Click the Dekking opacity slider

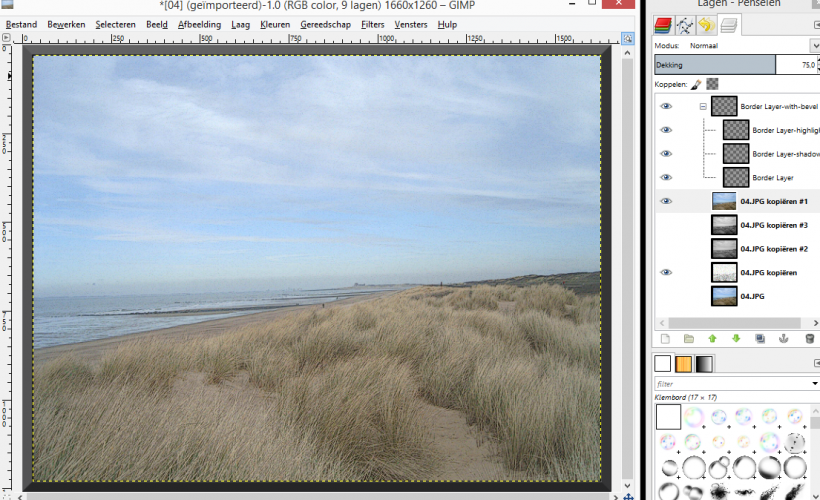point(715,65)
